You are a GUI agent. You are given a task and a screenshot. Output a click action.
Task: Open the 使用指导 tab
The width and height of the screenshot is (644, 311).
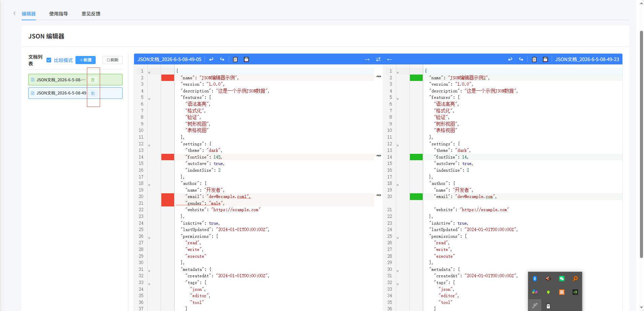click(x=59, y=14)
